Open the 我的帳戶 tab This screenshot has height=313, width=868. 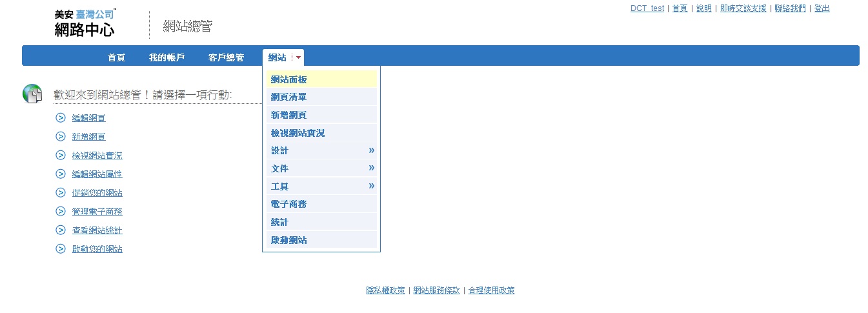(x=167, y=58)
